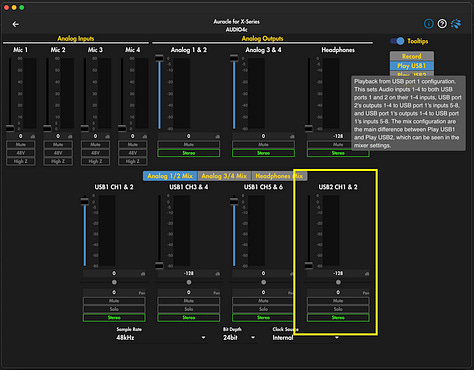Click the green macOS maximize button
Screen dimensions: 474x370
click(x=22, y=7)
